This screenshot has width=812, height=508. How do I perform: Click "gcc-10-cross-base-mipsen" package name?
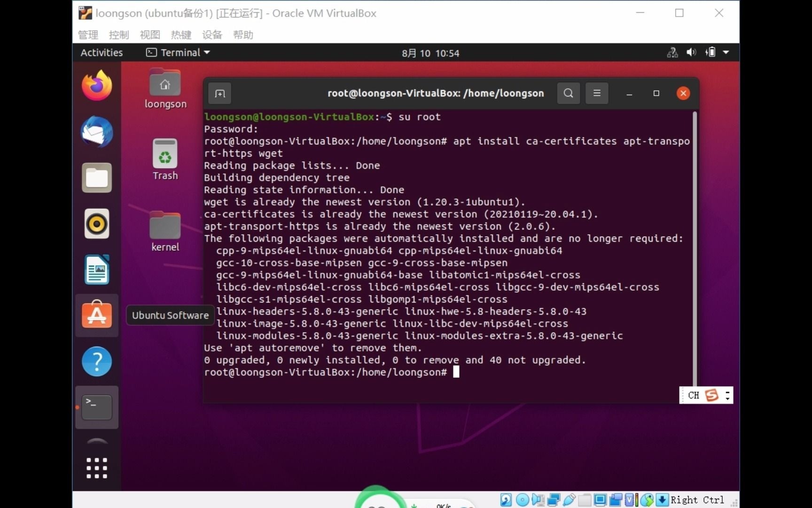(289, 262)
